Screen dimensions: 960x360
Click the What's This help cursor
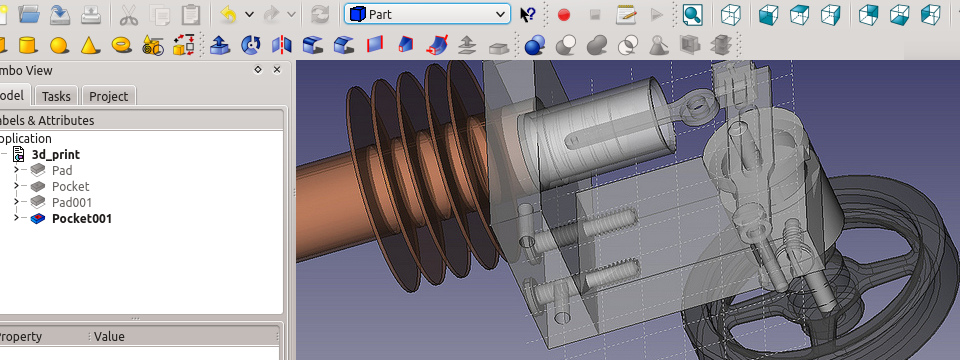coord(527,15)
